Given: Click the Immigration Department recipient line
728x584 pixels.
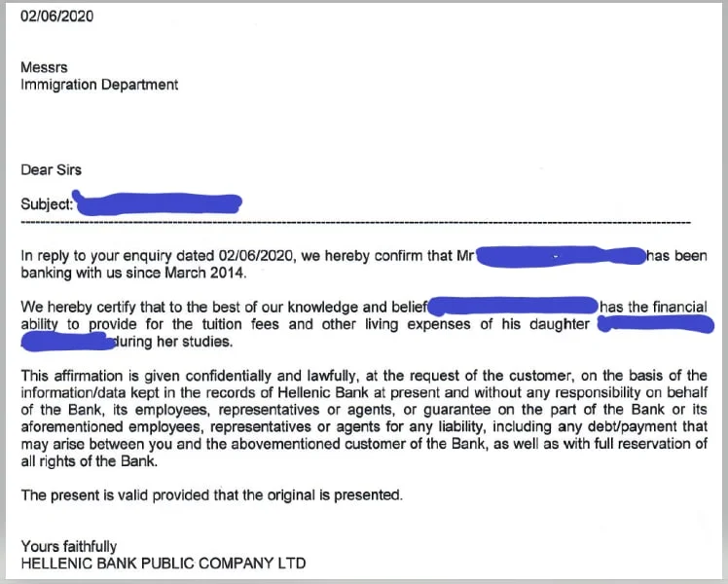Looking at the screenshot, I should tap(99, 85).
